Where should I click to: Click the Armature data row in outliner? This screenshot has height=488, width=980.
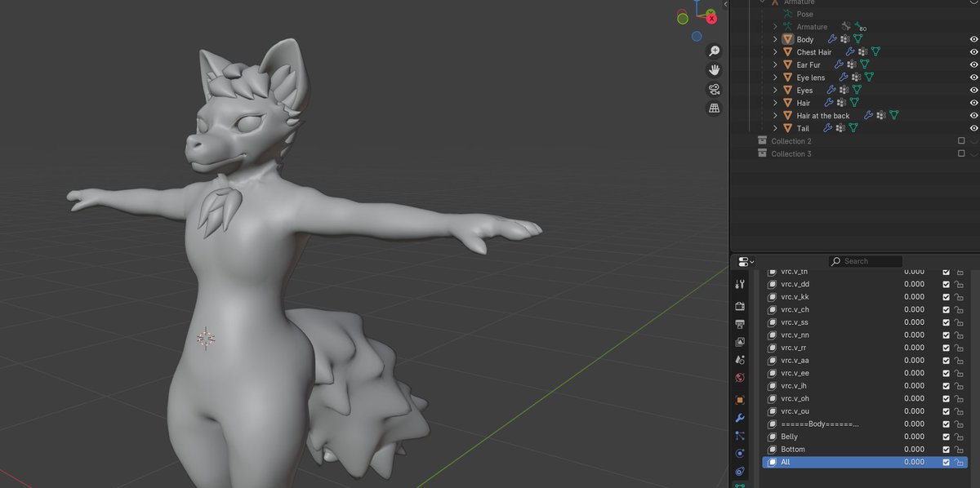pos(812,27)
